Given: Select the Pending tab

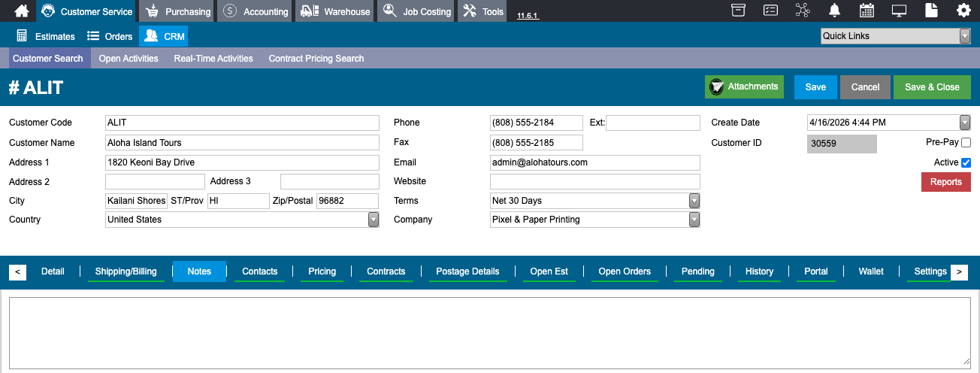Looking at the screenshot, I should tap(698, 271).
